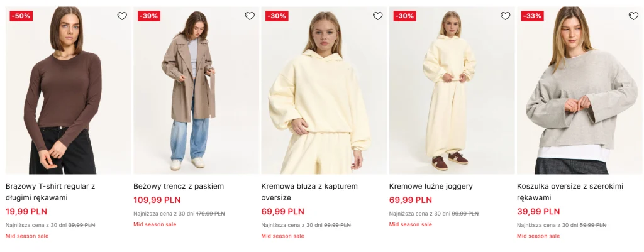644x252 pixels.
Task: View cream hoodie product image
Action: [324, 94]
